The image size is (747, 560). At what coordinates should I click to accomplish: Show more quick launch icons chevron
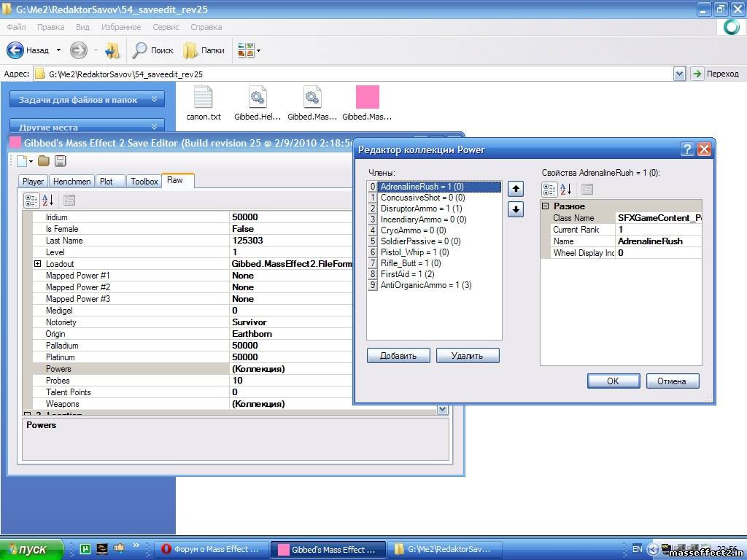click(x=136, y=545)
